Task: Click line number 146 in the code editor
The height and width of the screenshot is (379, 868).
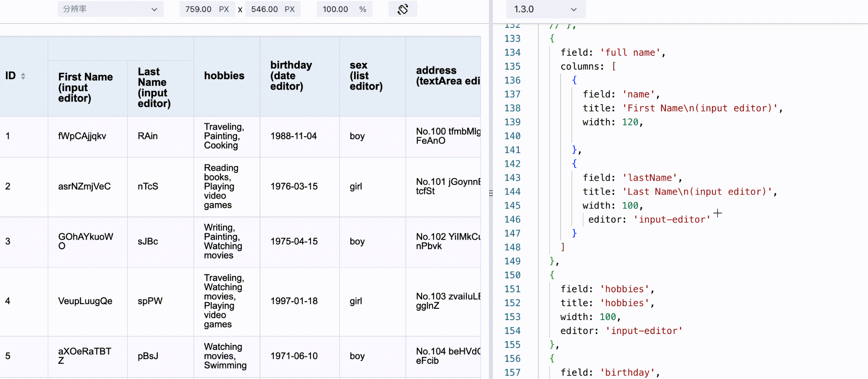Action: pyautogui.click(x=512, y=219)
